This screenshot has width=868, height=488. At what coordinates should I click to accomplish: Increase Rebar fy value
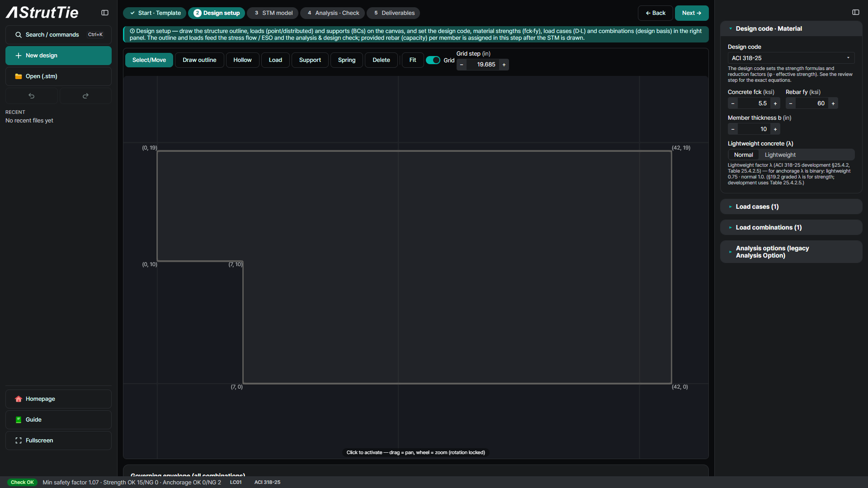coord(833,103)
